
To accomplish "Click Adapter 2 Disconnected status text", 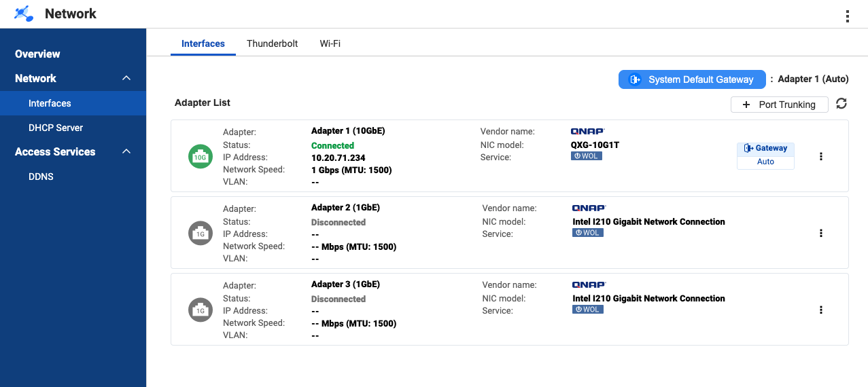I will coord(338,222).
